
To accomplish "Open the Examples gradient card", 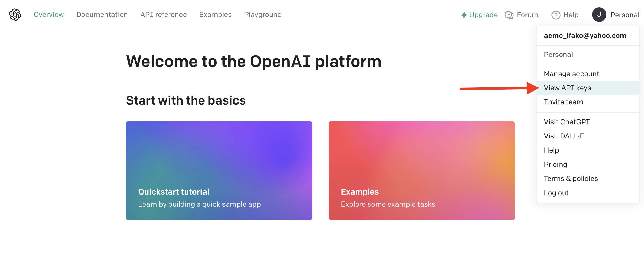I will 422,171.
